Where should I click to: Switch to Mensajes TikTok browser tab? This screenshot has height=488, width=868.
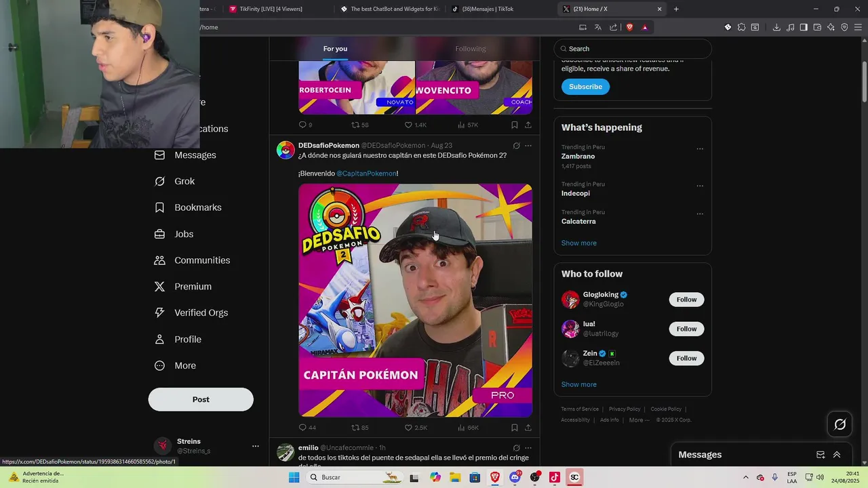[500, 9]
